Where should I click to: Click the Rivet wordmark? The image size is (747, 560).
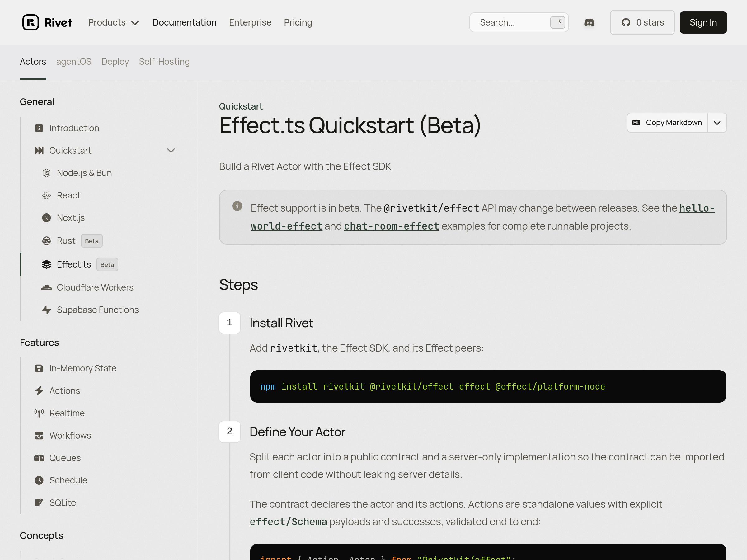58,22
